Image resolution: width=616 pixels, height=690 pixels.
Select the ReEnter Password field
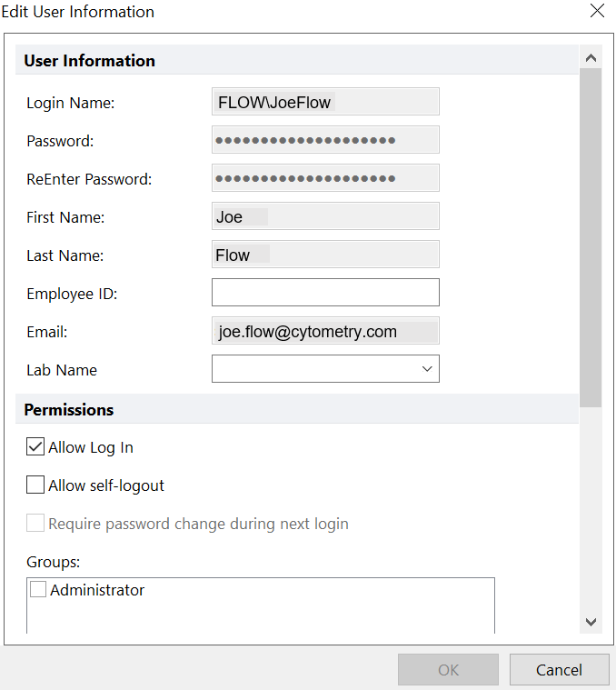coord(325,178)
